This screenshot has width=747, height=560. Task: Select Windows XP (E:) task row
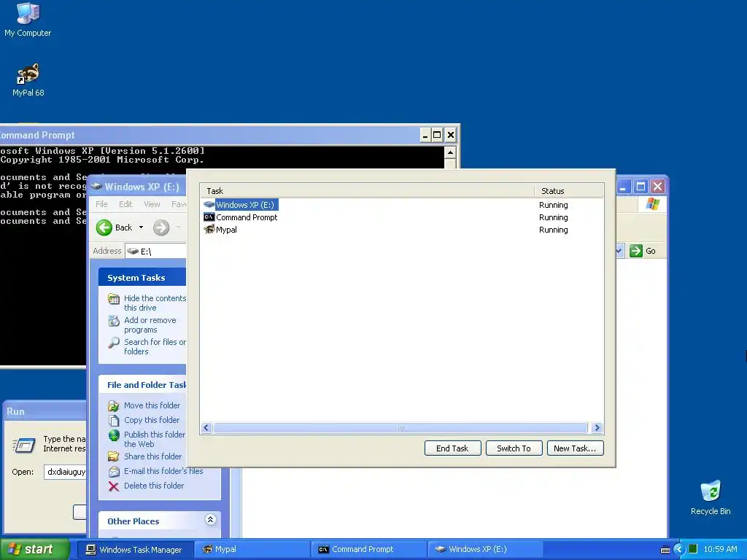[x=402, y=205]
